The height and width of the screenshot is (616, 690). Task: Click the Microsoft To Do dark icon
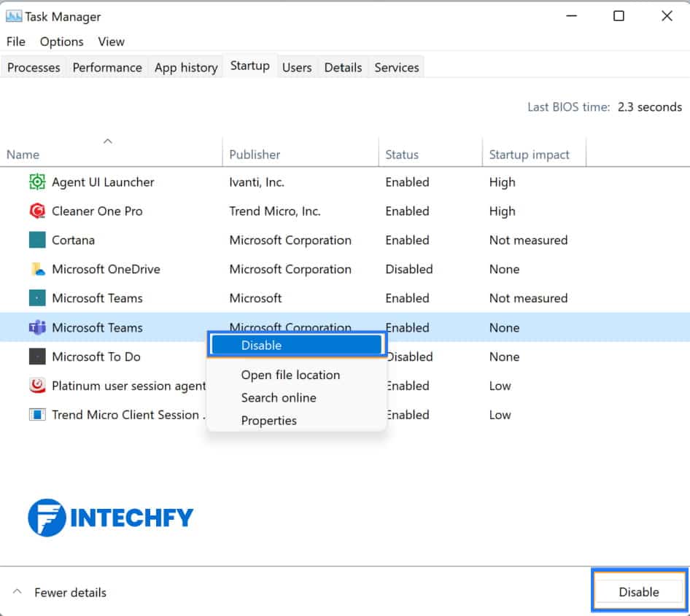click(x=37, y=356)
